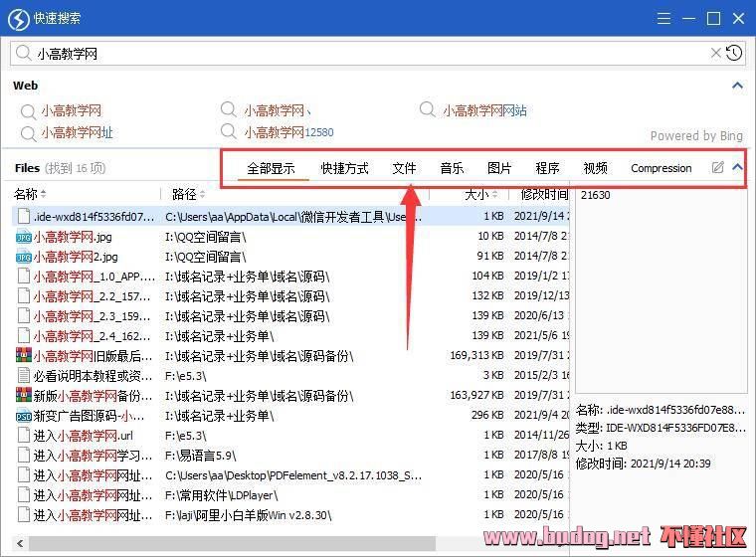The width and height of the screenshot is (756, 557).
Task: Switch to the 音乐 filter tab
Action: (452, 168)
